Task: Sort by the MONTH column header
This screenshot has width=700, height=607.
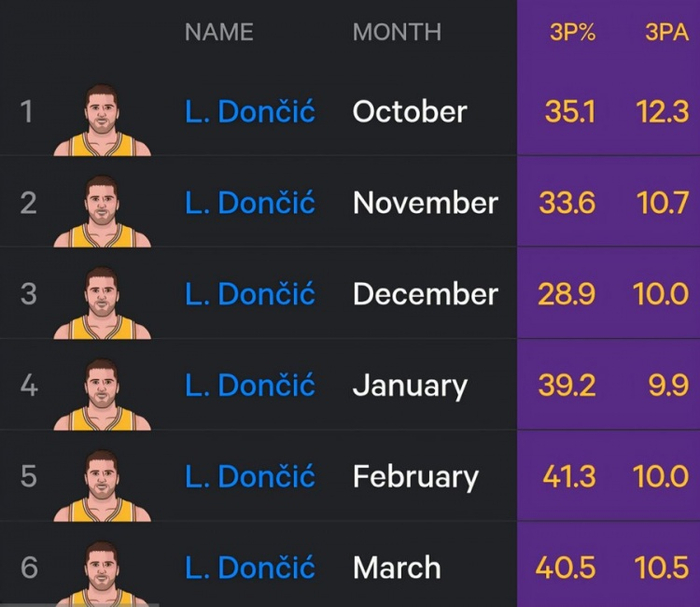Action: pyautogui.click(x=397, y=32)
